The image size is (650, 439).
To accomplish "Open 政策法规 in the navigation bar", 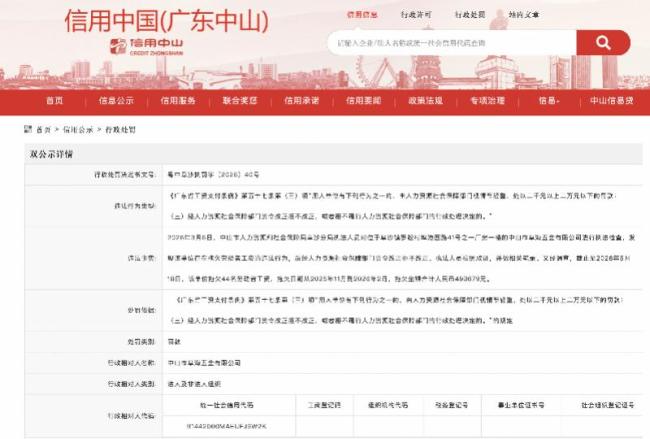I will click(425, 101).
